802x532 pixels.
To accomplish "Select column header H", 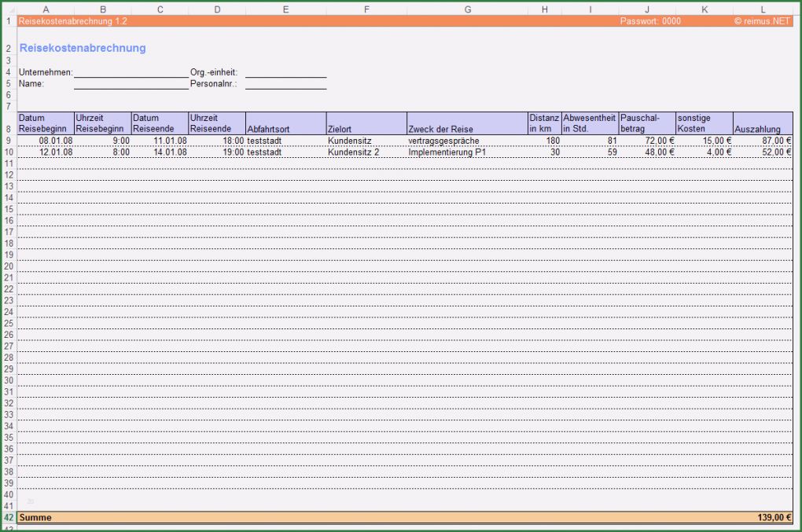I will (544, 9).
